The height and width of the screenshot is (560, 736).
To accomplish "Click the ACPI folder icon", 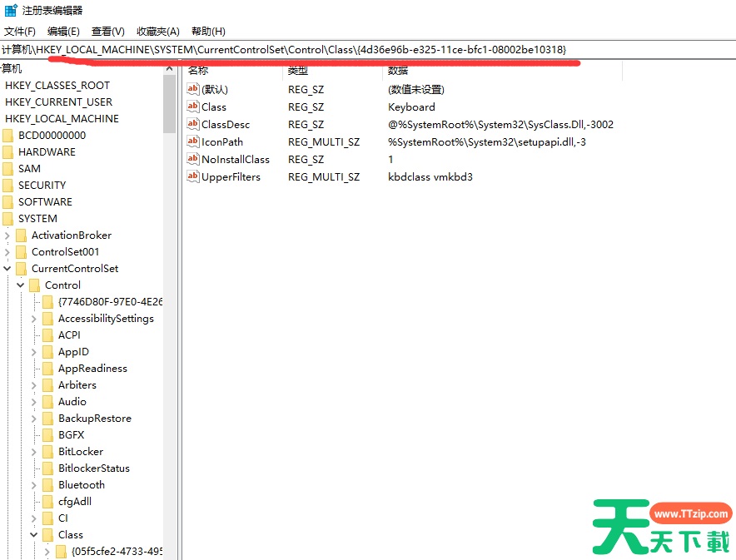I will 48,335.
